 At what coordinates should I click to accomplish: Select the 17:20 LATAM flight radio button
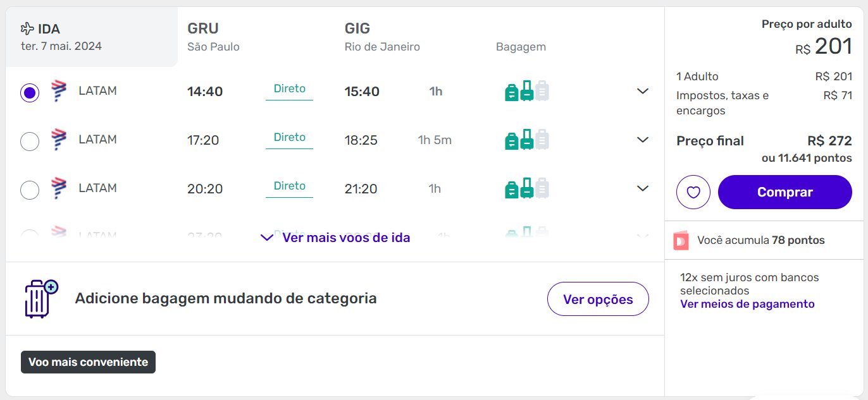click(x=30, y=142)
